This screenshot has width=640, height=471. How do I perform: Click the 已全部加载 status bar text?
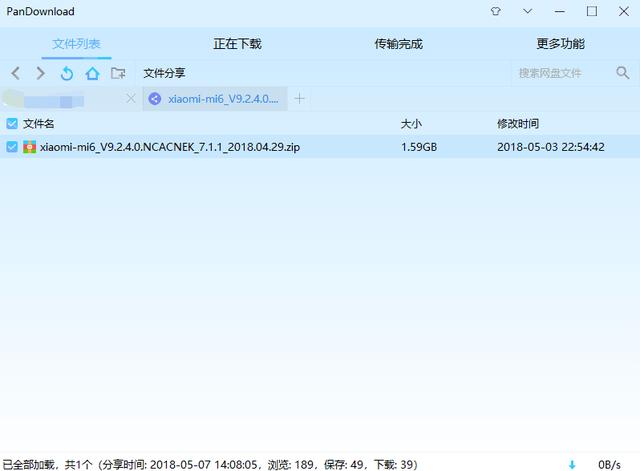pos(210,464)
